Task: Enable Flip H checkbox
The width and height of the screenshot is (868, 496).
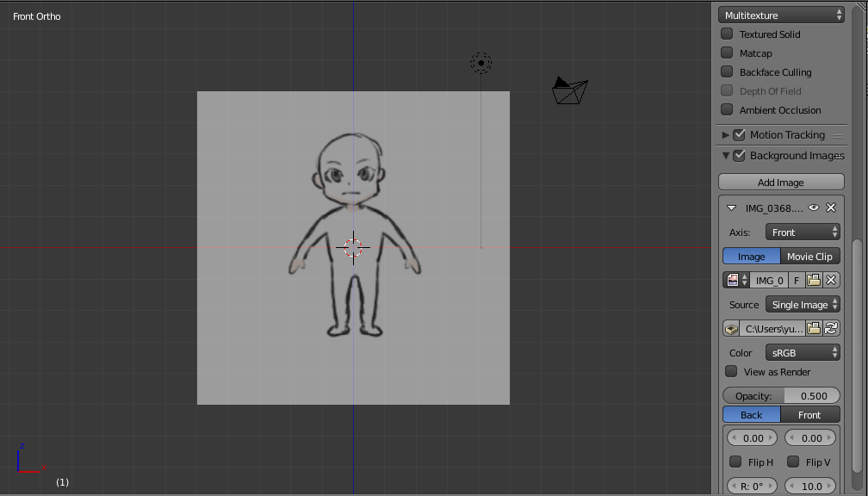Action: pos(735,462)
